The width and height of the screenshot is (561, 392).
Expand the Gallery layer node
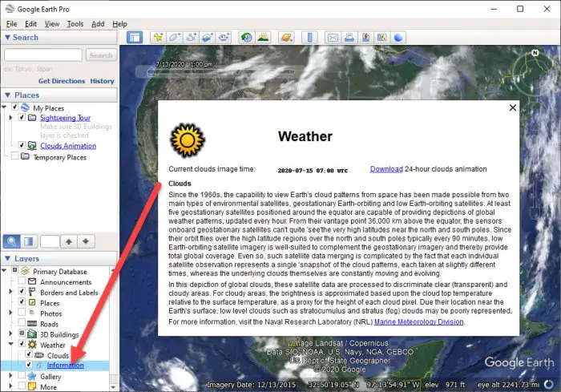[x=10, y=375]
